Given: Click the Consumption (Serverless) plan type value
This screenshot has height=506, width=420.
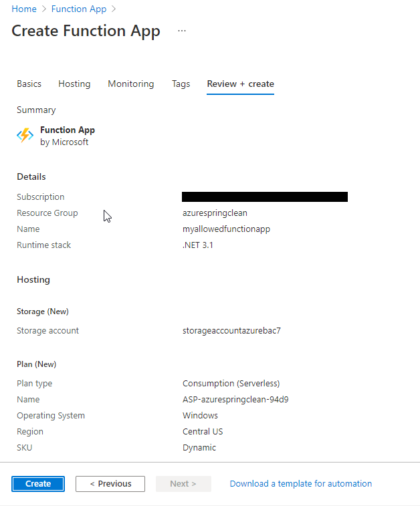Looking at the screenshot, I should (x=231, y=384).
